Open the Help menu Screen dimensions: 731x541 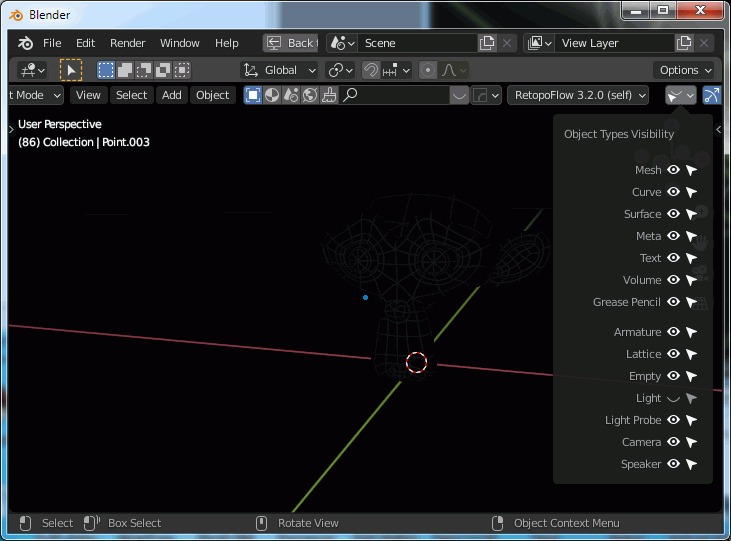coord(227,43)
